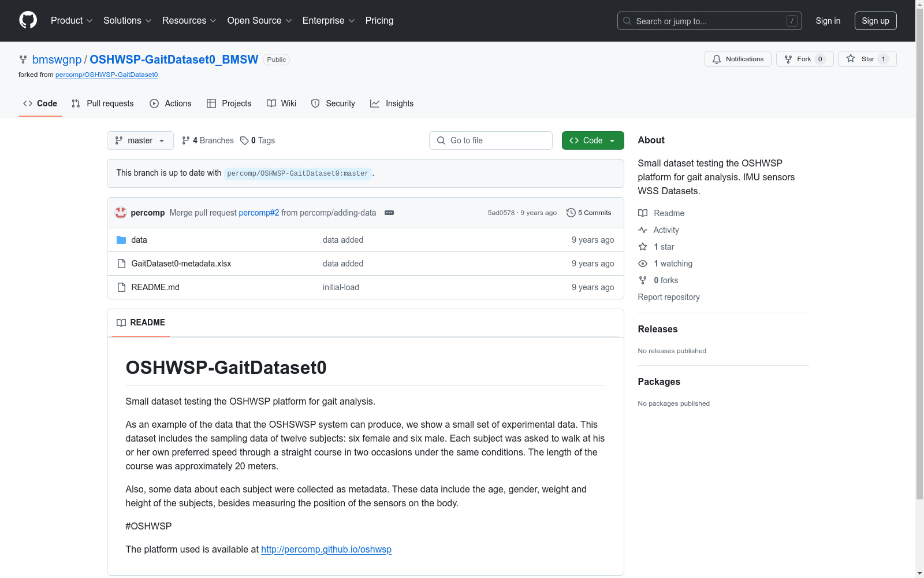Expand the Enterprise menu
The height and width of the screenshot is (578, 924).
click(329, 21)
